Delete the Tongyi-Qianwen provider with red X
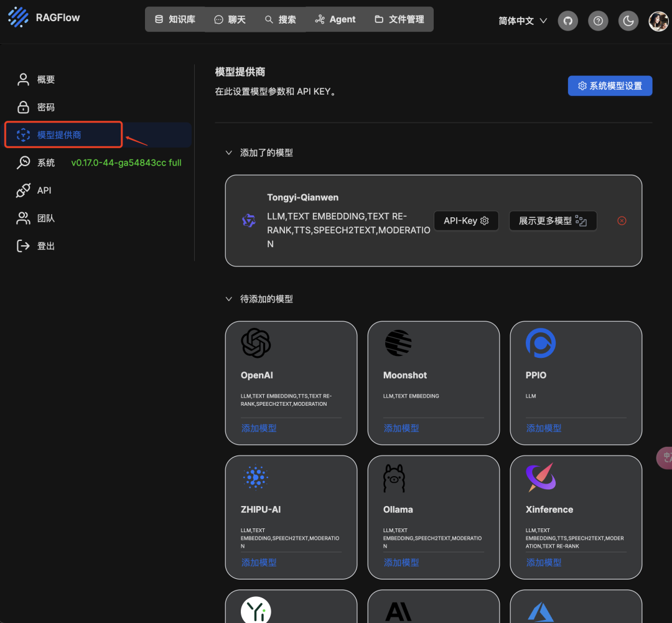The image size is (672, 623). coord(622,221)
